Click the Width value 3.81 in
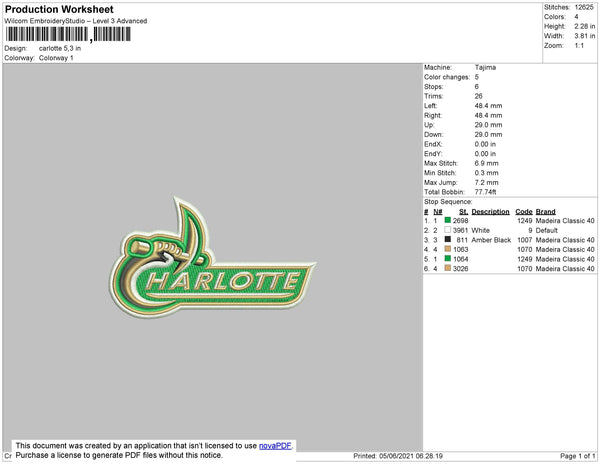Image resolution: width=600 pixels, height=464 pixels. click(x=585, y=36)
